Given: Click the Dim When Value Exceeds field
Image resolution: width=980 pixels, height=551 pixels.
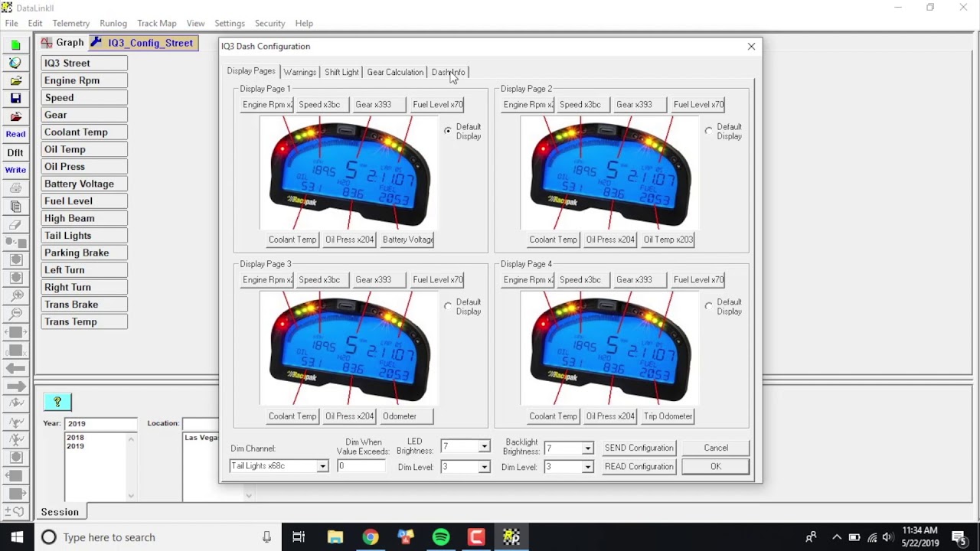Looking at the screenshot, I should pos(361,466).
